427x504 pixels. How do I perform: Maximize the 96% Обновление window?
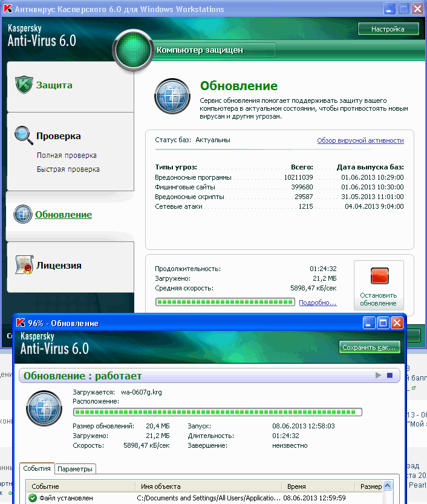click(383, 322)
